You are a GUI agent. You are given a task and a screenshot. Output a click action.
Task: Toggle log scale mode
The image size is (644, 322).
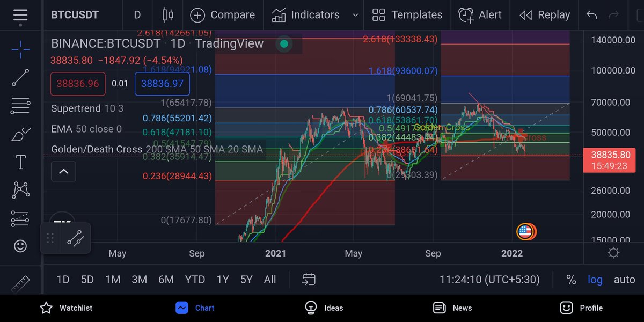point(595,280)
